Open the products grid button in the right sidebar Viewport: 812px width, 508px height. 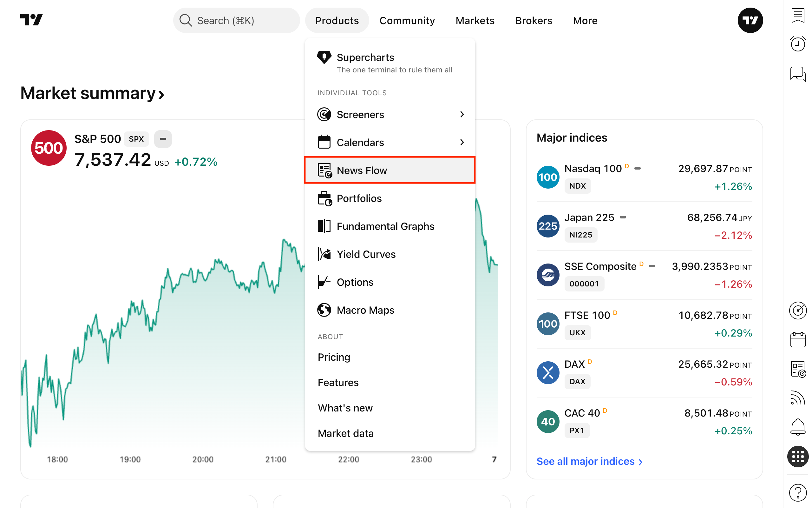click(798, 456)
